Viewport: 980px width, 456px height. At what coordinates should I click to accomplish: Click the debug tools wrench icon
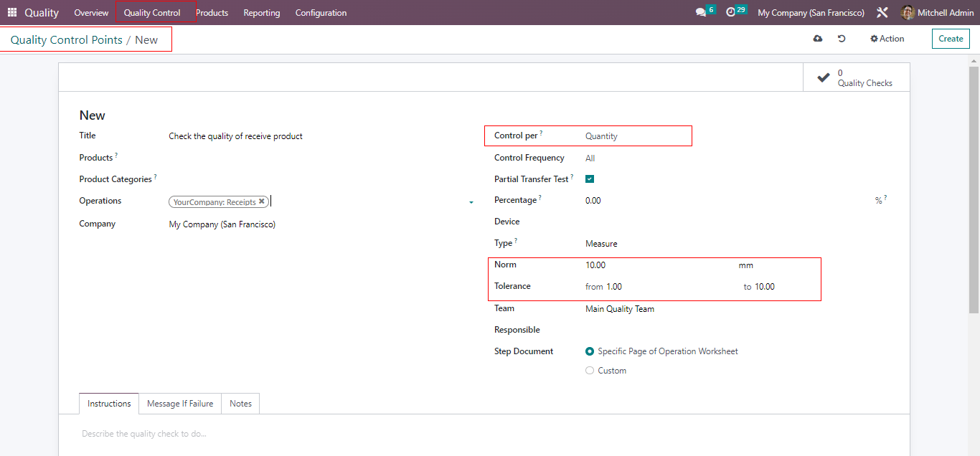(882, 13)
